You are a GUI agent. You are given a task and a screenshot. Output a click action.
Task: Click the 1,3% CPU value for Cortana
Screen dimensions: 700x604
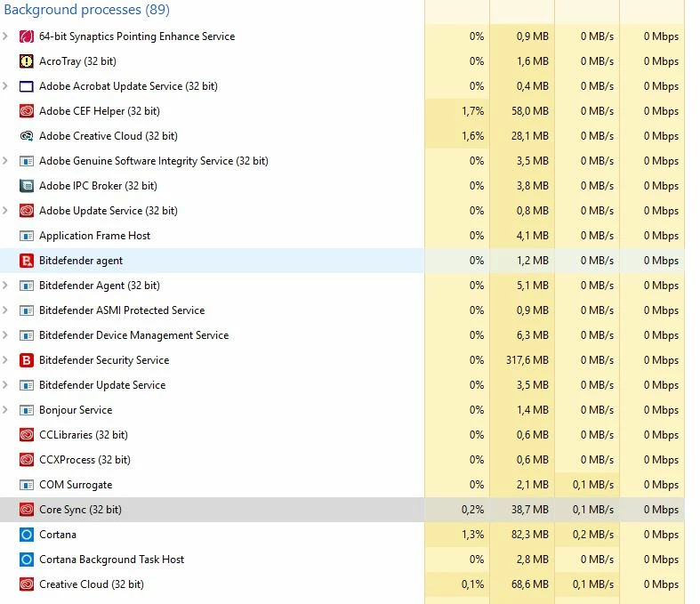[x=473, y=535]
